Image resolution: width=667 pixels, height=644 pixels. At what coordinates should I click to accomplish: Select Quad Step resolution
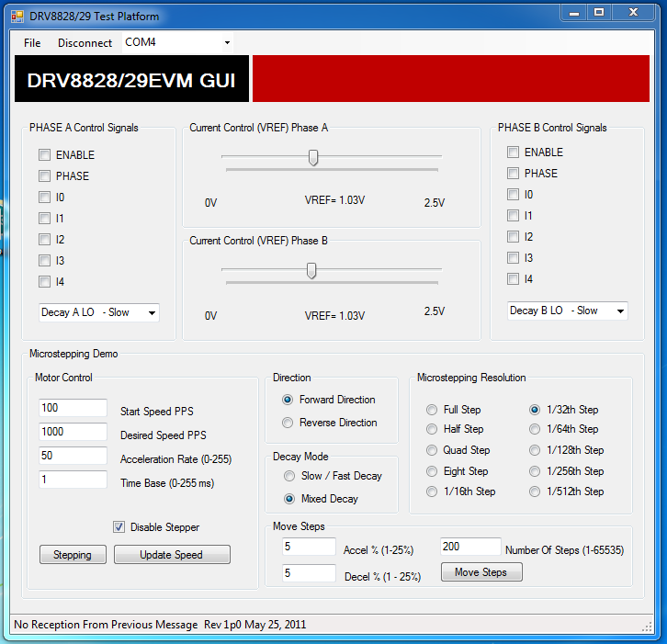coord(432,450)
